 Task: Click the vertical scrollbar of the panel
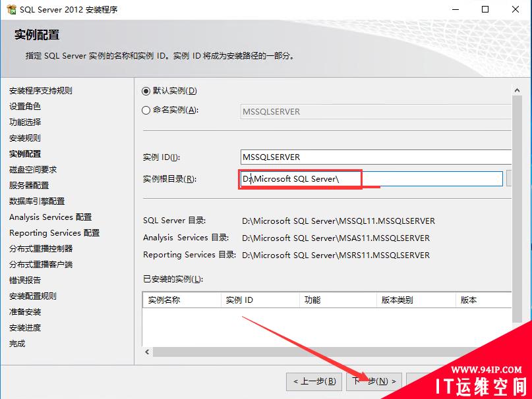click(517, 209)
